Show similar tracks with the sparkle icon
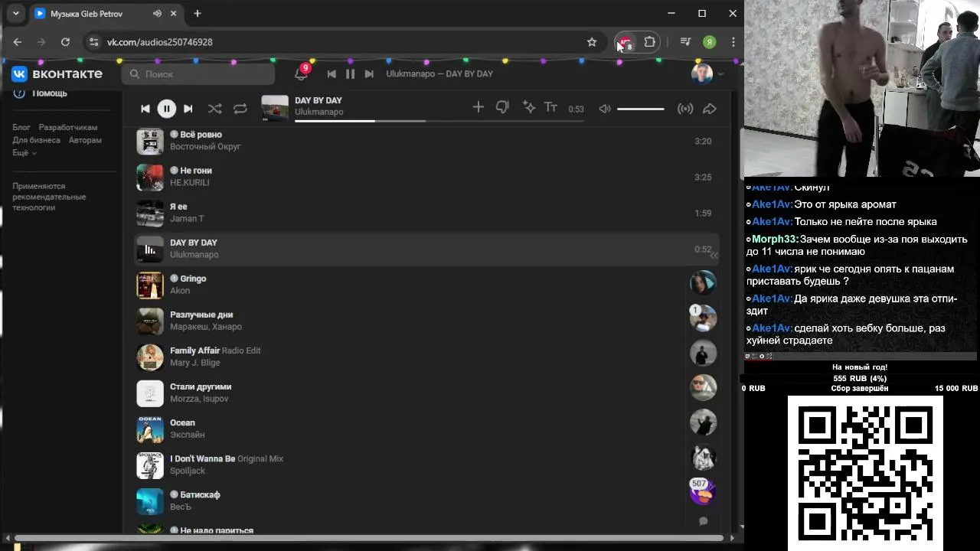This screenshot has width=980, height=551. [x=529, y=108]
